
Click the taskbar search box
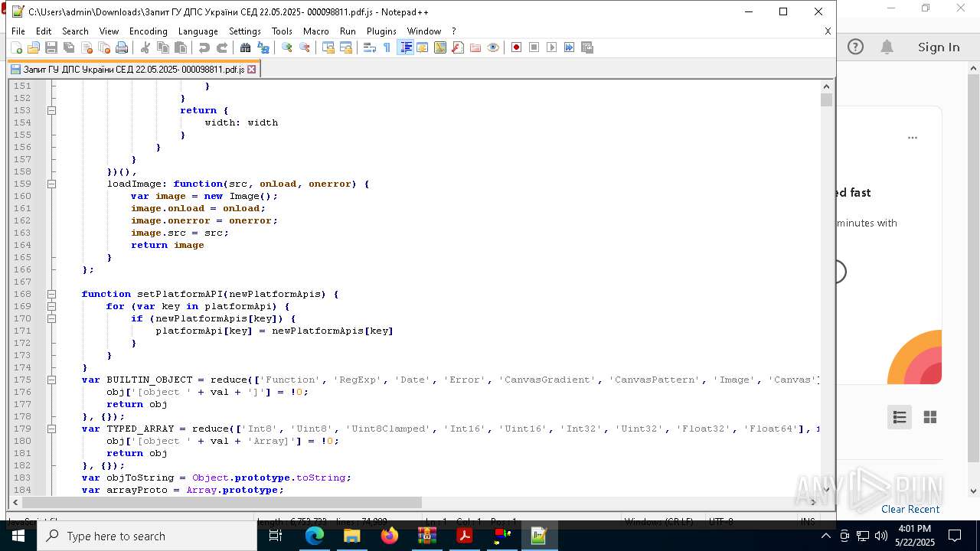pyautogui.click(x=147, y=536)
